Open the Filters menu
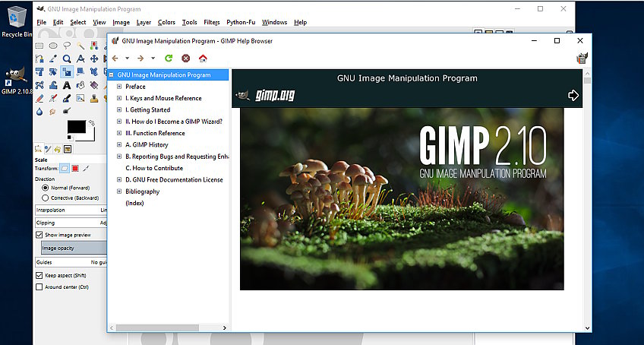Image resolution: width=644 pixels, height=345 pixels. tap(212, 23)
